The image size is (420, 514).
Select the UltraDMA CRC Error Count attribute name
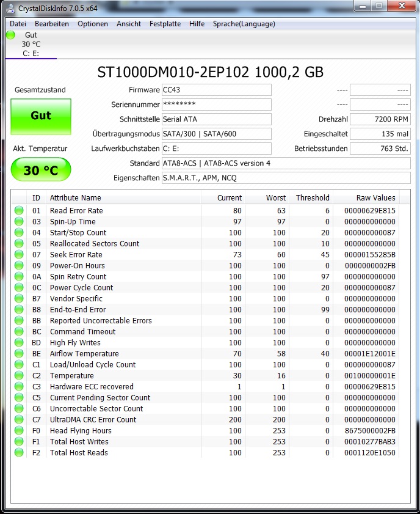click(x=93, y=420)
